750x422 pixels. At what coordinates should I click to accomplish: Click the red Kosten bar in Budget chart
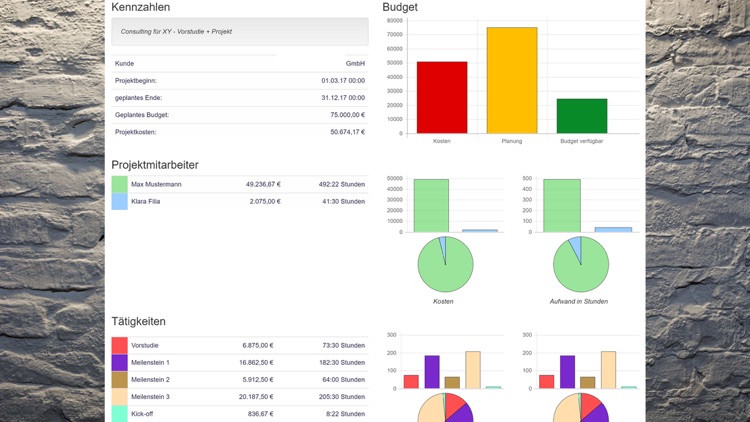coord(442,98)
